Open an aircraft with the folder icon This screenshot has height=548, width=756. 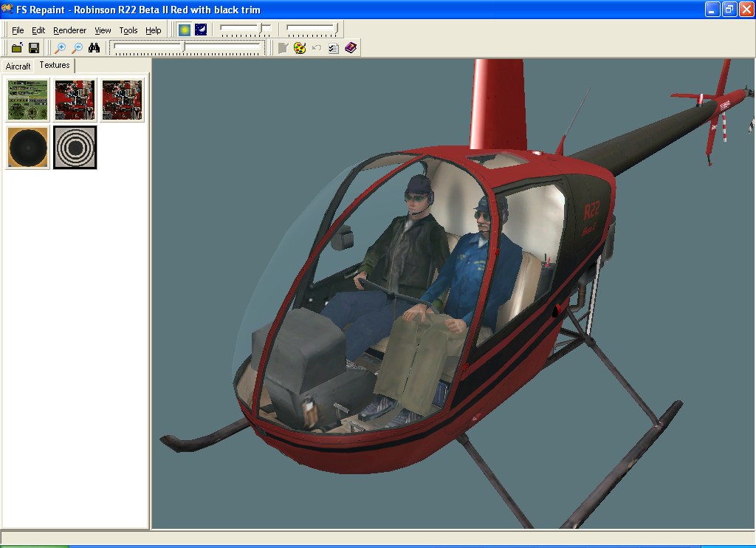(x=18, y=48)
